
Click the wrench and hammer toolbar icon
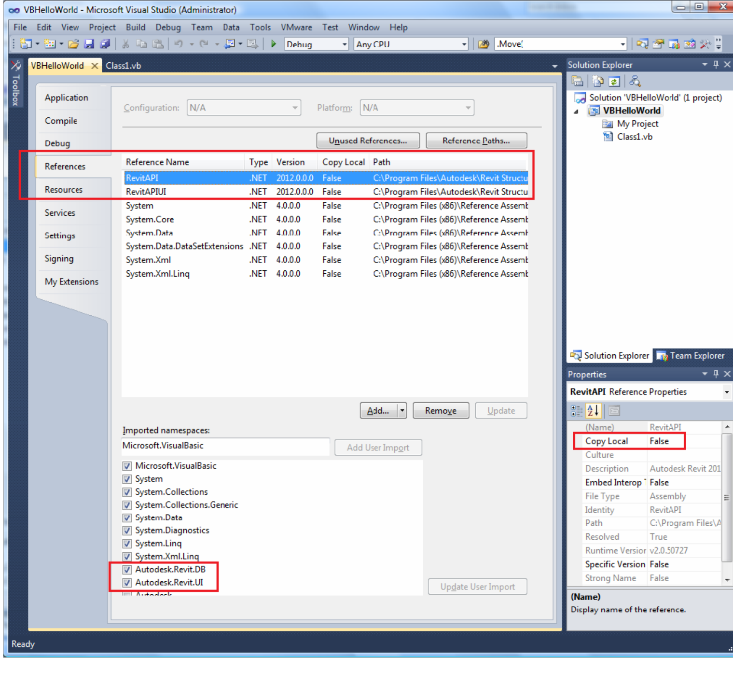click(705, 44)
